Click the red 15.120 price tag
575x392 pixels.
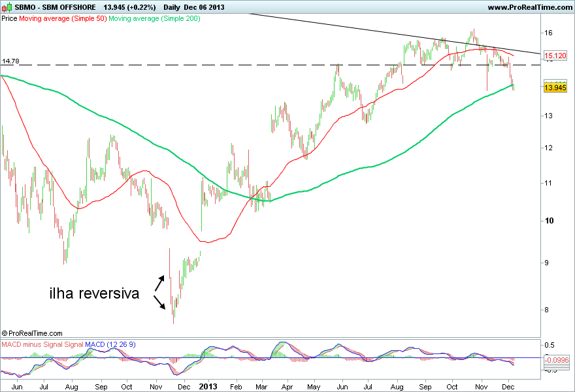555,56
